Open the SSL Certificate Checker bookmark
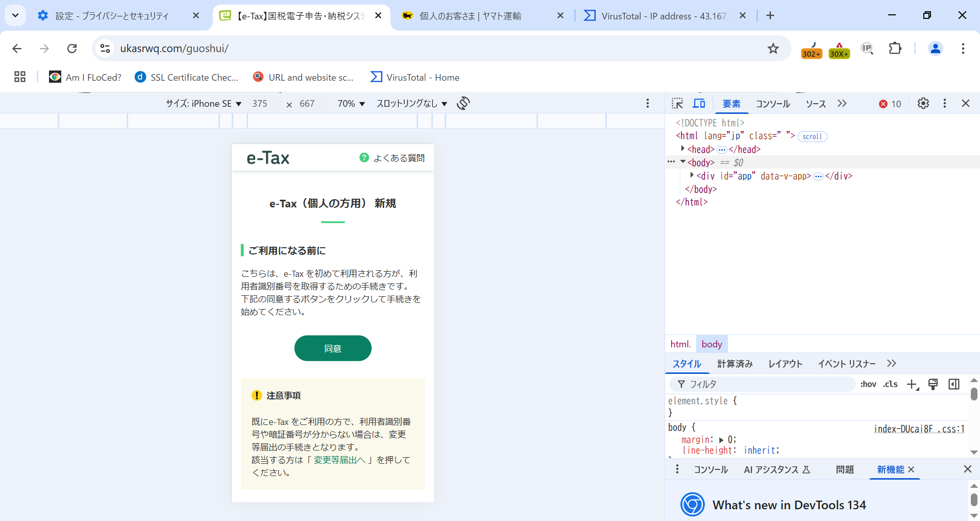The image size is (980, 521). click(186, 77)
